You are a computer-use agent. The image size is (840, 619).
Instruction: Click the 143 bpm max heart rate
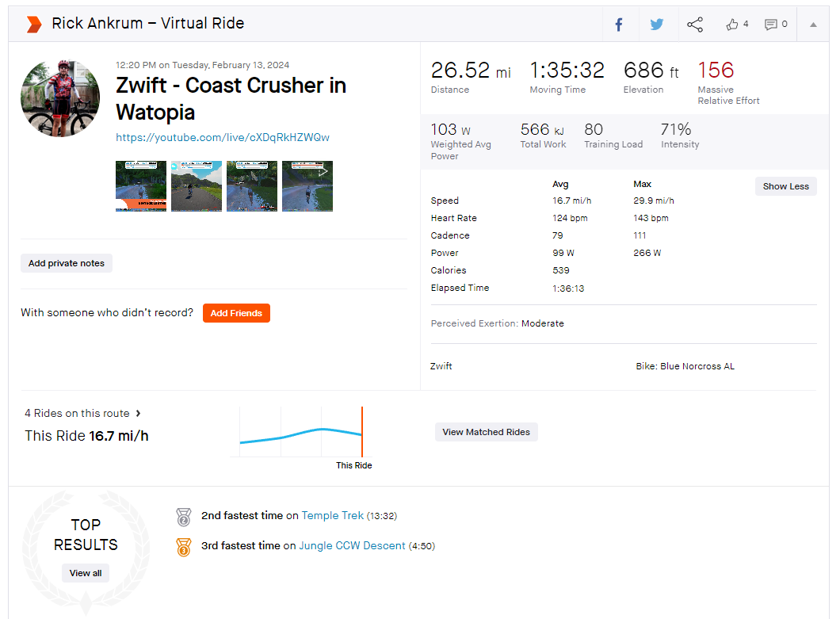[x=651, y=218]
